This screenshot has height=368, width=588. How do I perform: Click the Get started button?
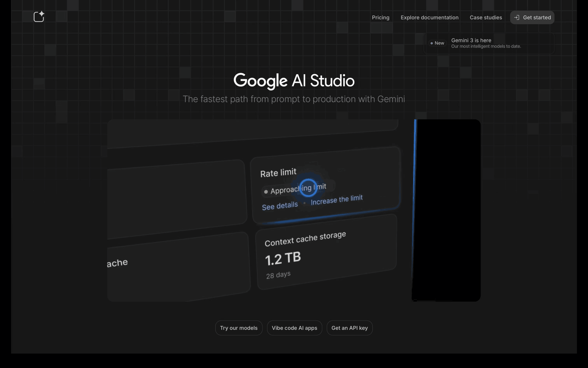532,17
